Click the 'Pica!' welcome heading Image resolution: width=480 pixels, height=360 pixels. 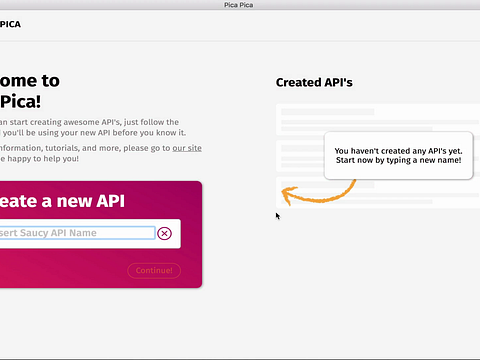click(x=21, y=102)
